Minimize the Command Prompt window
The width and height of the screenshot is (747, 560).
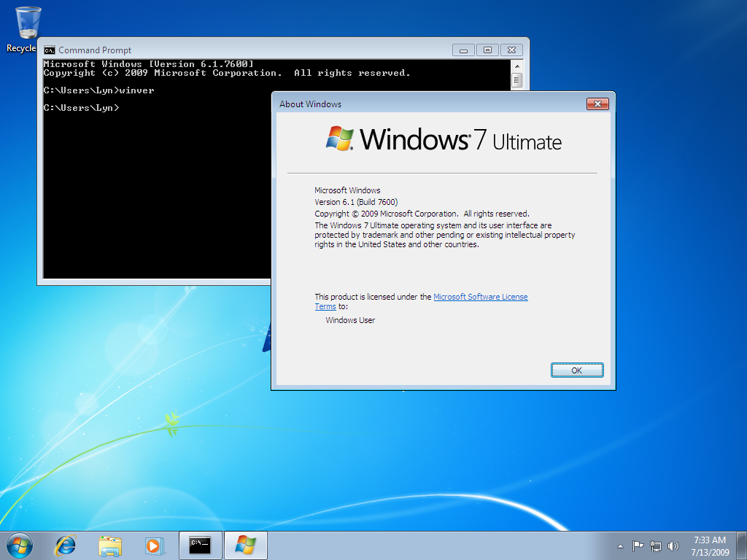(x=463, y=50)
